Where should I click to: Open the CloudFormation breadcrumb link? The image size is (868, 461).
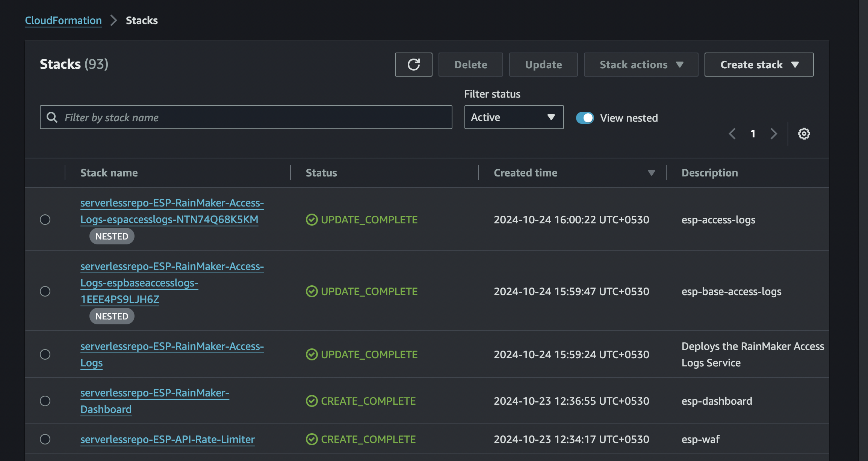coord(63,20)
